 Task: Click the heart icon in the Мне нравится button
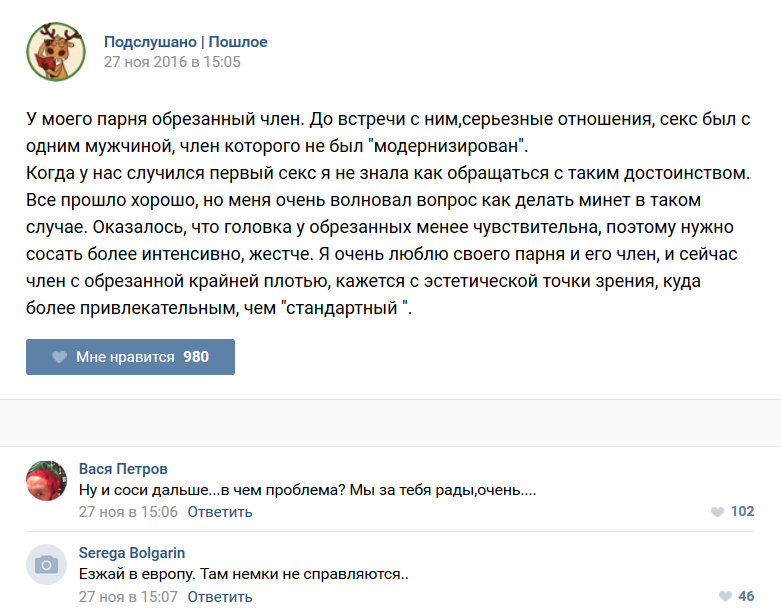pyautogui.click(x=59, y=357)
